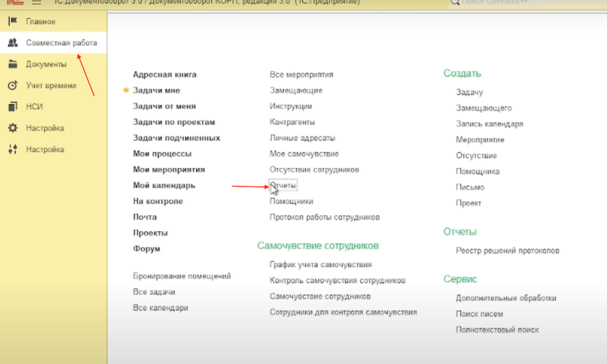Viewport: 607px width, 364px height.
Task: Create a Запись календаря
Action: pyautogui.click(x=489, y=124)
